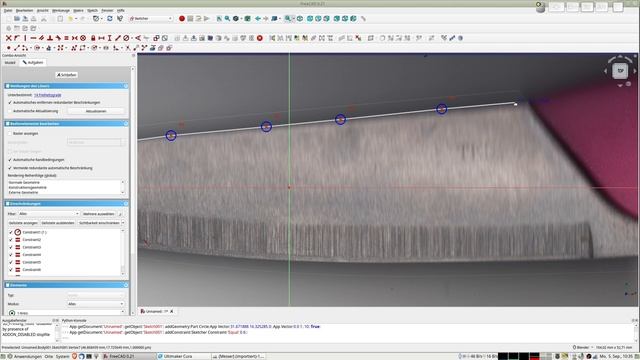Open the Ansicht menu
The height and width of the screenshot is (360, 640).
42,10
